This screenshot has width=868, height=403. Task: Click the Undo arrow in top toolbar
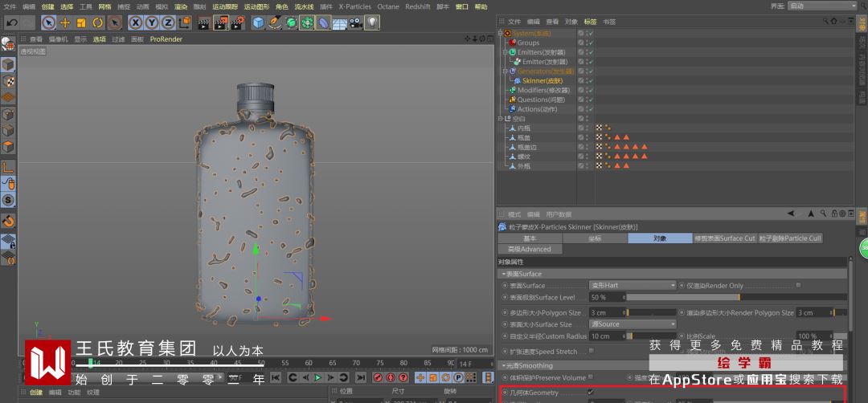[x=11, y=22]
